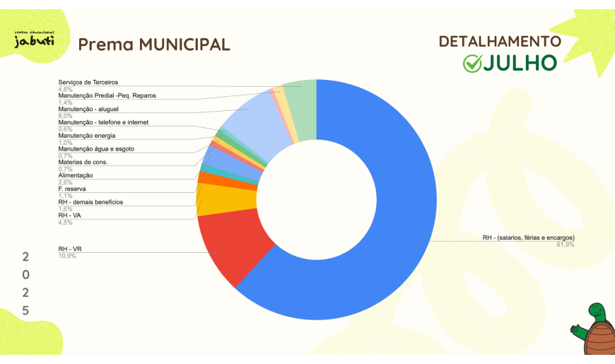Select the Manutenção energia label

click(86, 135)
